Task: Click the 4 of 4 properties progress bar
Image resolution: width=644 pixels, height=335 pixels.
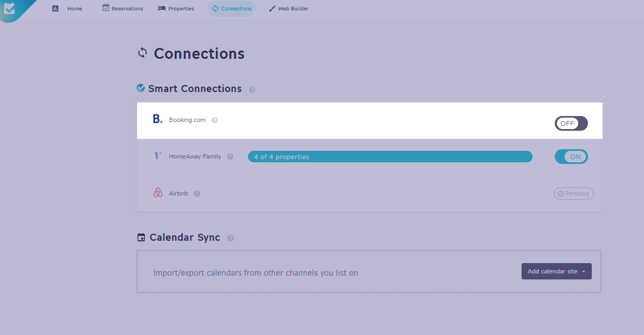Action: [x=389, y=157]
